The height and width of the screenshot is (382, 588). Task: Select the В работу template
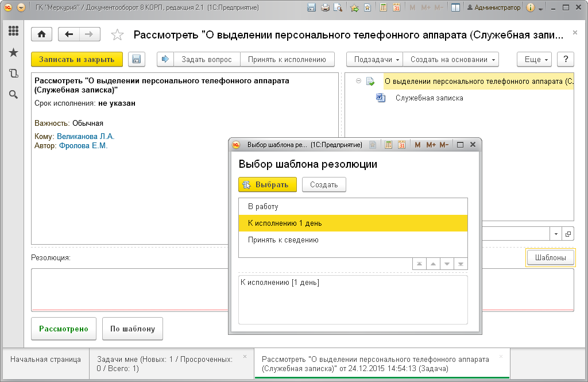point(353,207)
